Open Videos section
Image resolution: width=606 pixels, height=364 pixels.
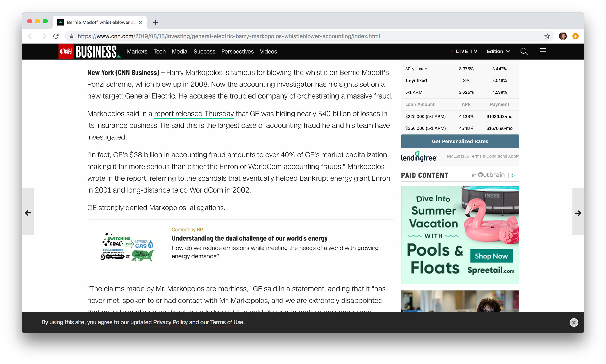point(268,52)
